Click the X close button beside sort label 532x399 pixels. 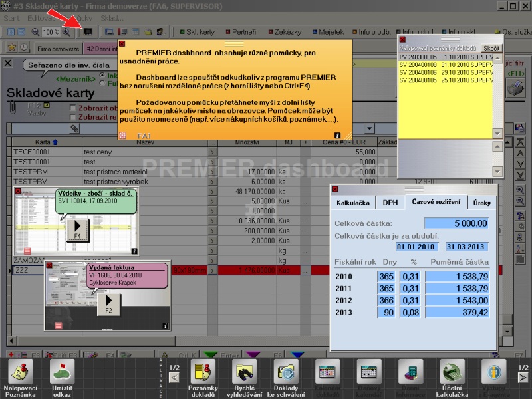[8, 63]
